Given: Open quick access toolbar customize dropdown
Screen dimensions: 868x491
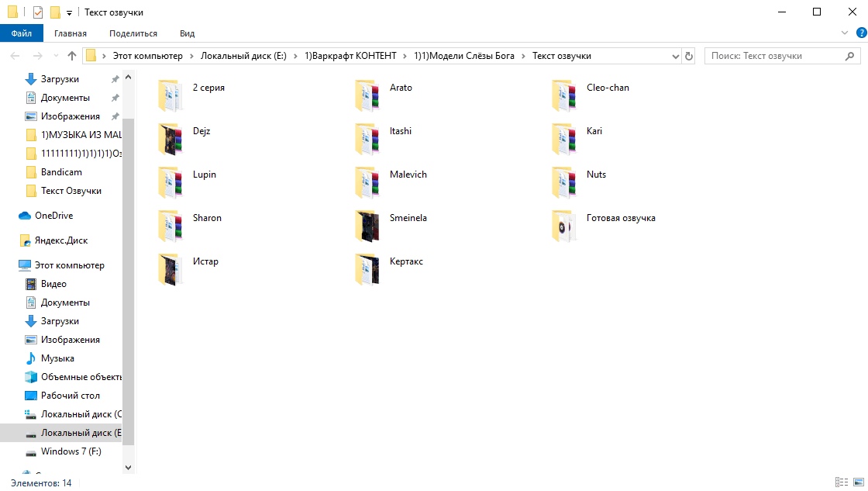Looking at the screenshot, I should (x=69, y=12).
